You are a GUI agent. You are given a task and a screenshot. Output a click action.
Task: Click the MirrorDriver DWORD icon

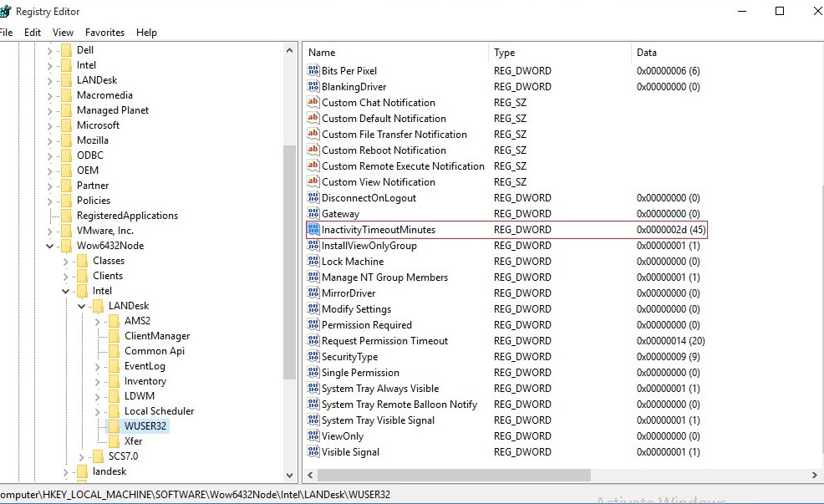(313, 293)
